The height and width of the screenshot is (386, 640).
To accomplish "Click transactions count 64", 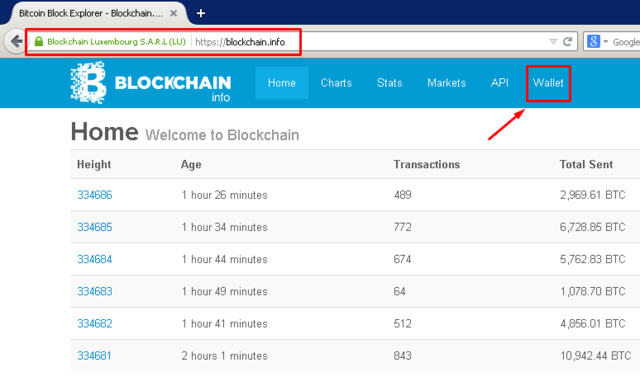I will [400, 292].
